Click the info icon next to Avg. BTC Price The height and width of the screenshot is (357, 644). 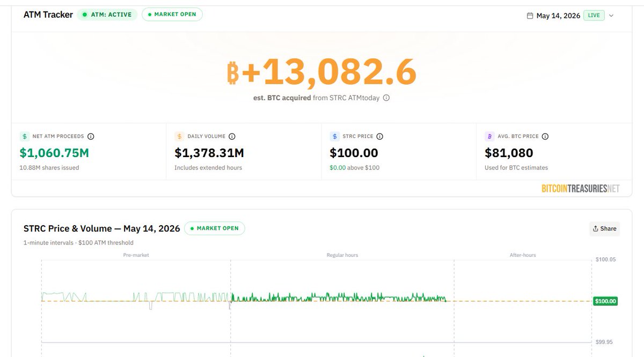[x=545, y=136]
